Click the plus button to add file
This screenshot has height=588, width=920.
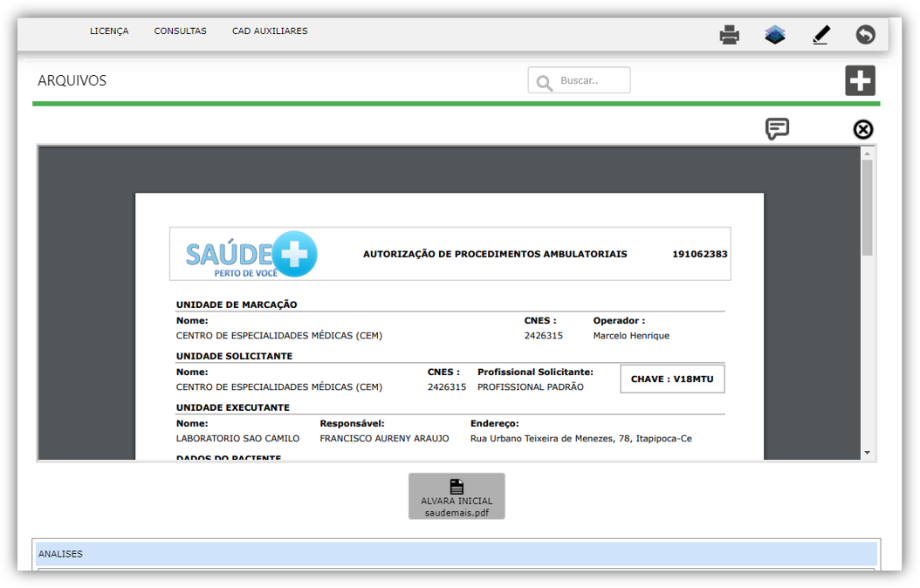pyautogui.click(x=860, y=81)
